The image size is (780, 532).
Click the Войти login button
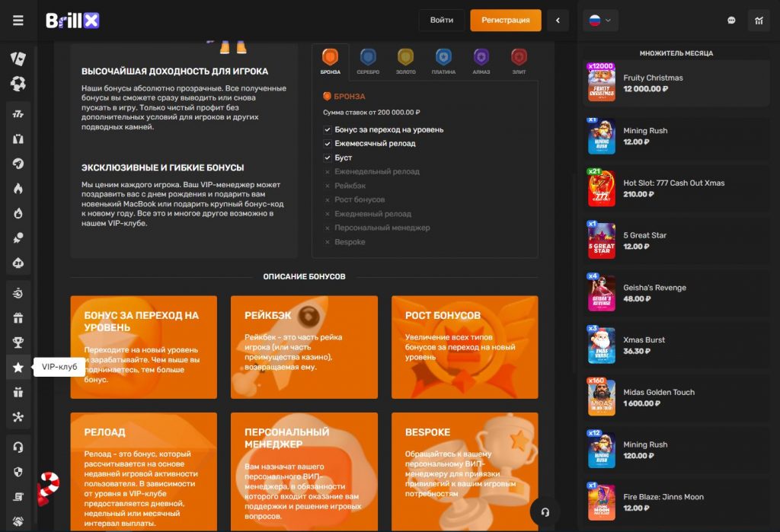(x=441, y=21)
